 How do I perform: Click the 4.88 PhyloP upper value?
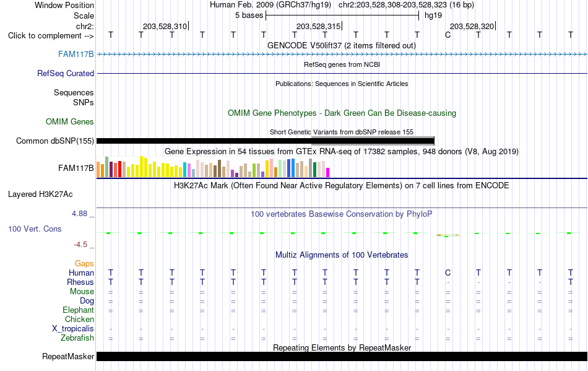point(79,214)
